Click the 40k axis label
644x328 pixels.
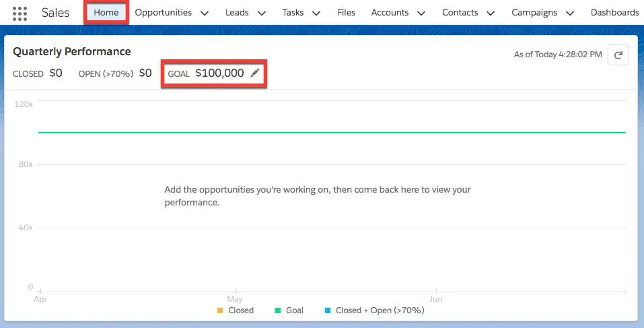[26, 228]
